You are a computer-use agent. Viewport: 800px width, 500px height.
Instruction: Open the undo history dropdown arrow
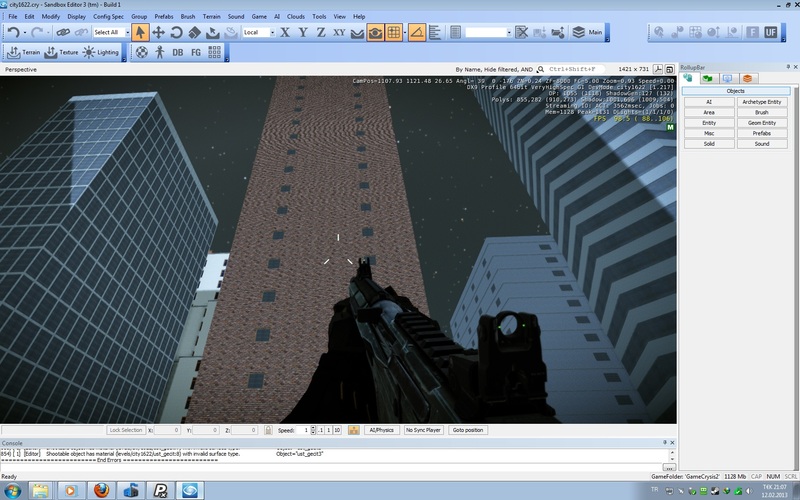point(25,33)
